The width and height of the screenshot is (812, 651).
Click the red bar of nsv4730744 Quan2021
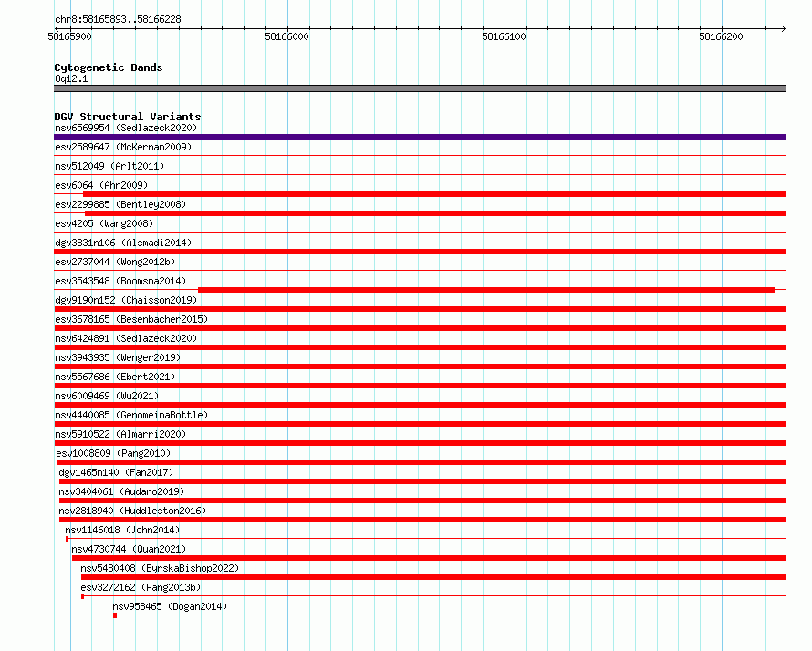pos(429,558)
